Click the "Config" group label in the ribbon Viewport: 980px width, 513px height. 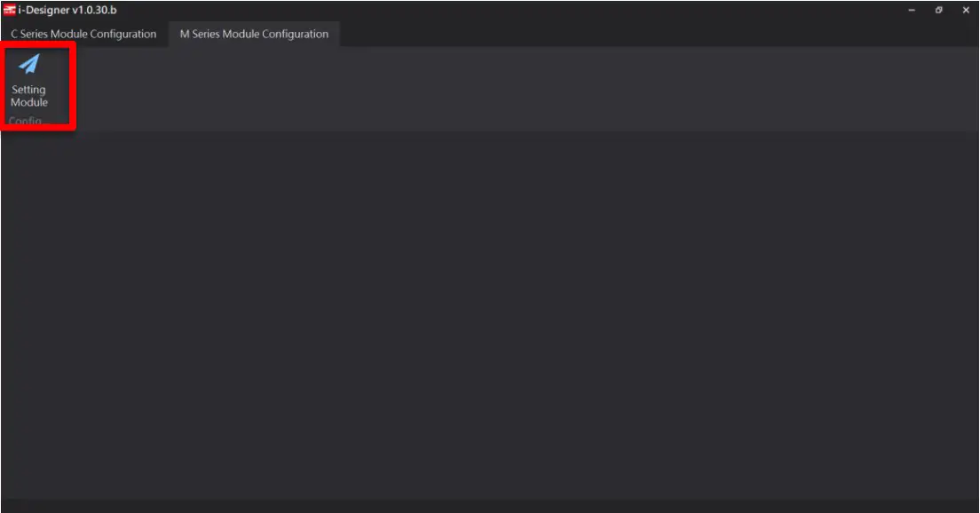coord(25,122)
